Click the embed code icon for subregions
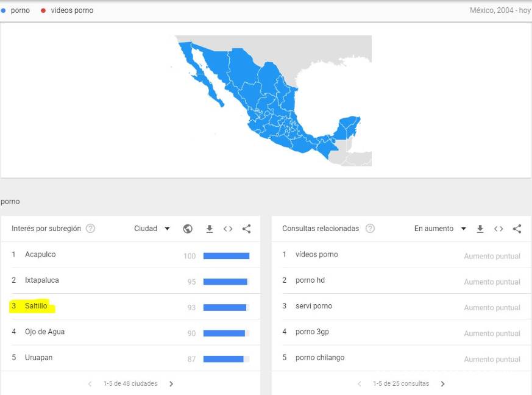 point(228,229)
